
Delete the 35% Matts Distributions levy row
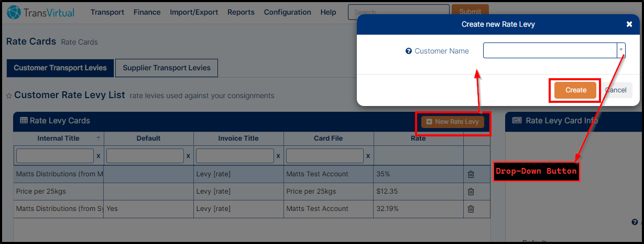pyautogui.click(x=471, y=174)
